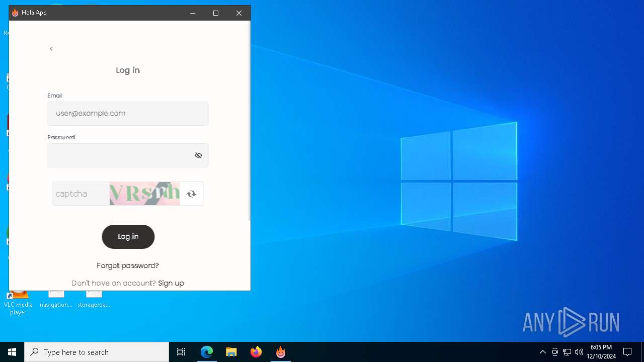Launch Microsoft Edge from the taskbar

207,352
